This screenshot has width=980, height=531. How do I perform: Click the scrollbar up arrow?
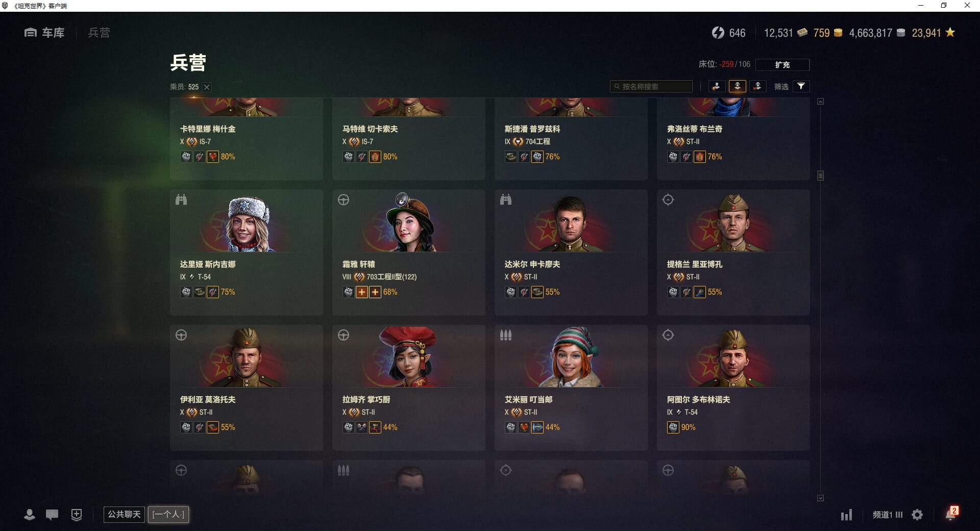point(820,102)
